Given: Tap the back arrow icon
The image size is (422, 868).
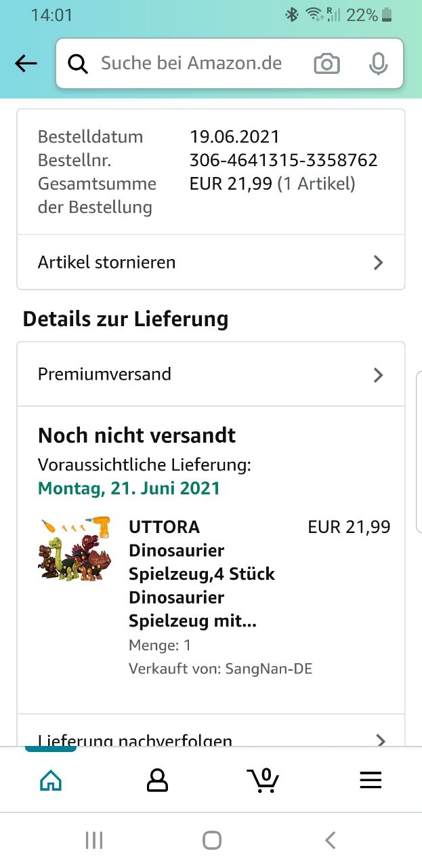Looking at the screenshot, I should [x=26, y=64].
